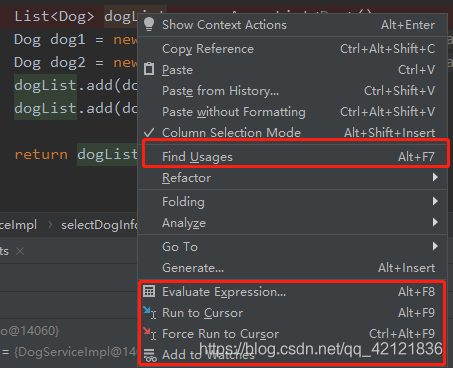Click the DogServiceImpl debugger variable value
The height and width of the screenshot is (368, 453).
click(x=75, y=352)
